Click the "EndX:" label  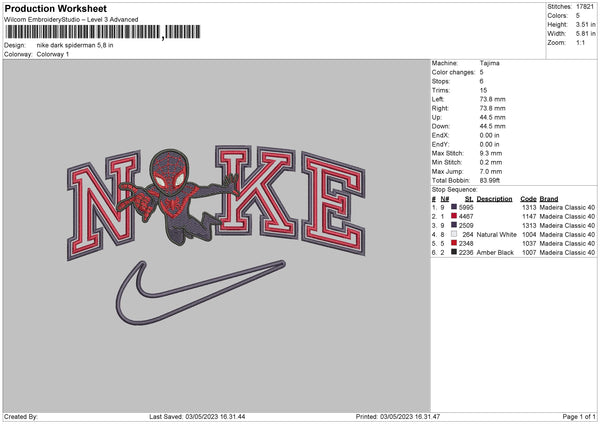tap(440, 135)
